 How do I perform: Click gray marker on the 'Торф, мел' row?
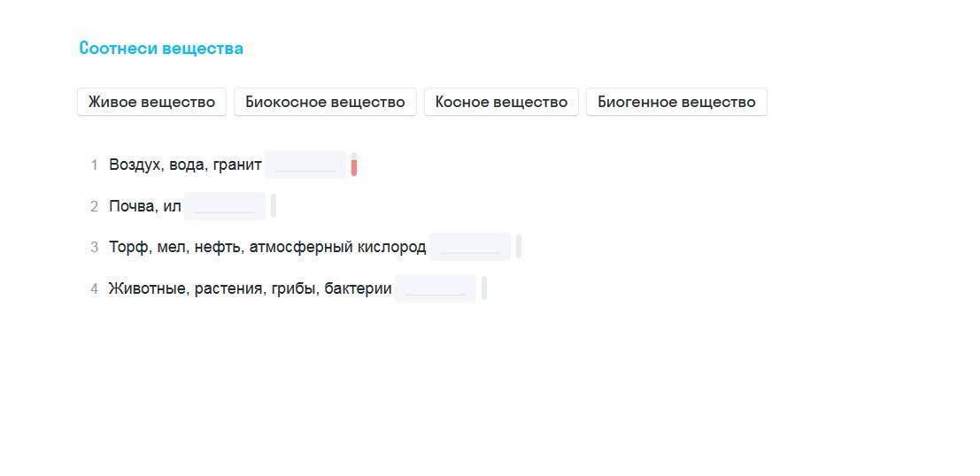pyautogui.click(x=519, y=247)
